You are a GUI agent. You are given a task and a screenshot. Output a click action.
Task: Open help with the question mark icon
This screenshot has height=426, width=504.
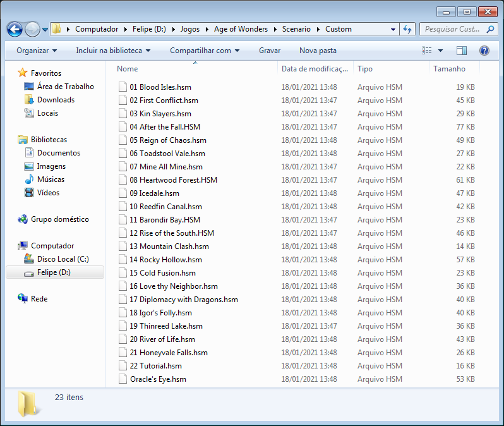coord(484,51)
